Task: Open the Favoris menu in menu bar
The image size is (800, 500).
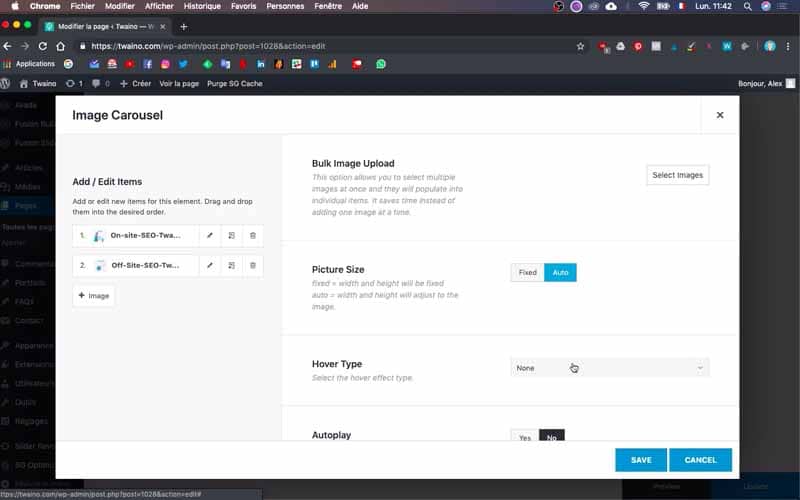Action: point(243,6)
